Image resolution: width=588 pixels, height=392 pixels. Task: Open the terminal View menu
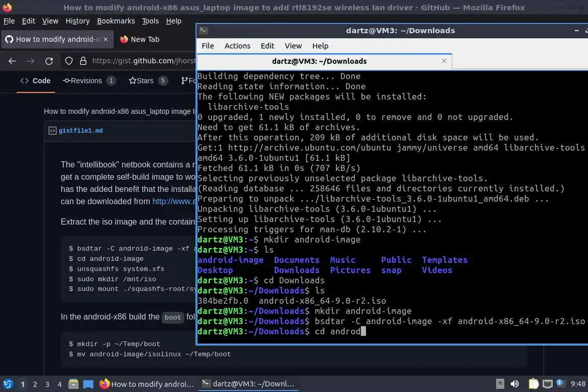point(293,46)
